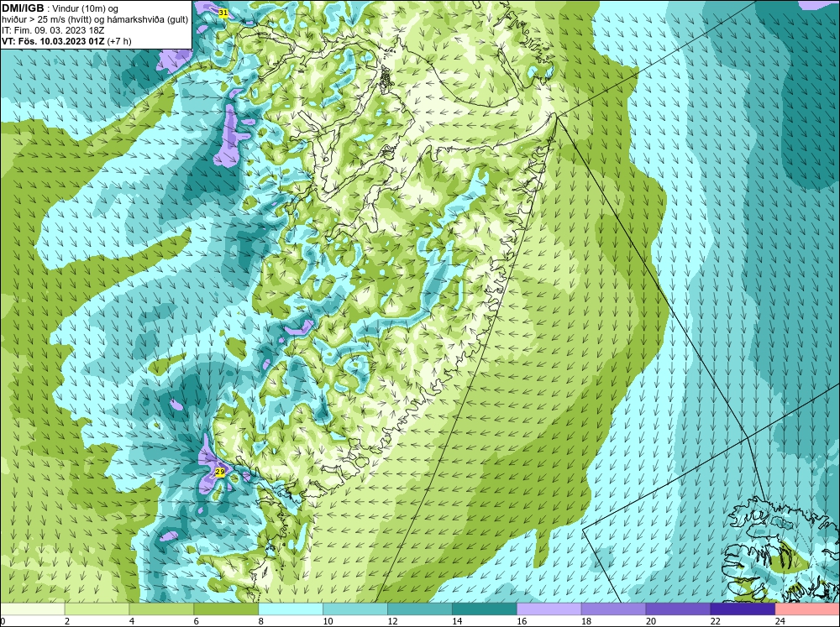Click the 'hviður > 25 m/s' description line
This screenshot has width=840, height=627.
(x=95, y=20)
